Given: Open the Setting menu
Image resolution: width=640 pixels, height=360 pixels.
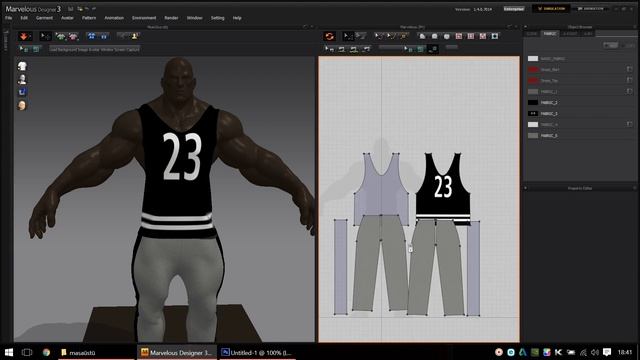Looking at the screenshot, I should 218,18.
